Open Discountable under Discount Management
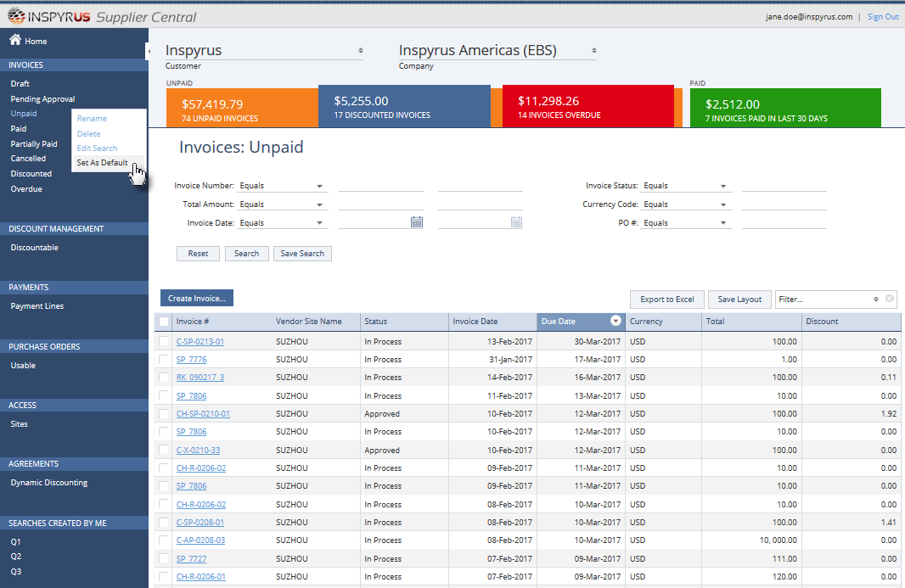 tap(35, 248)
